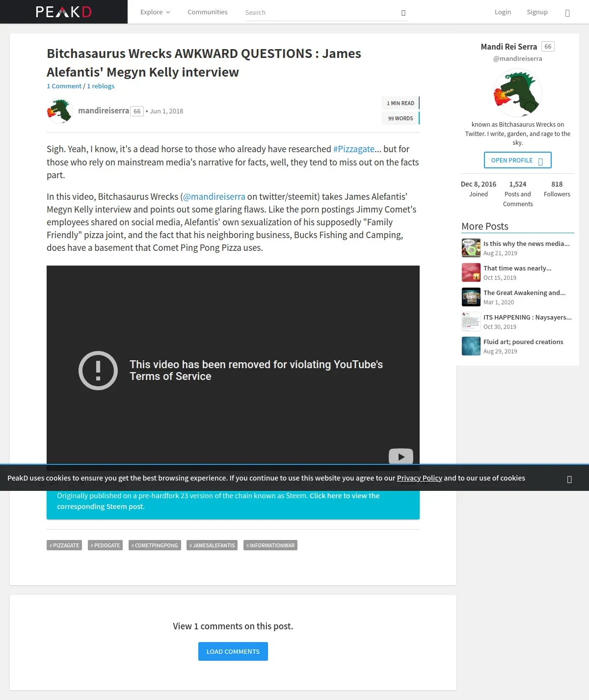Open the #Pizzagate hashtag link

354,149
